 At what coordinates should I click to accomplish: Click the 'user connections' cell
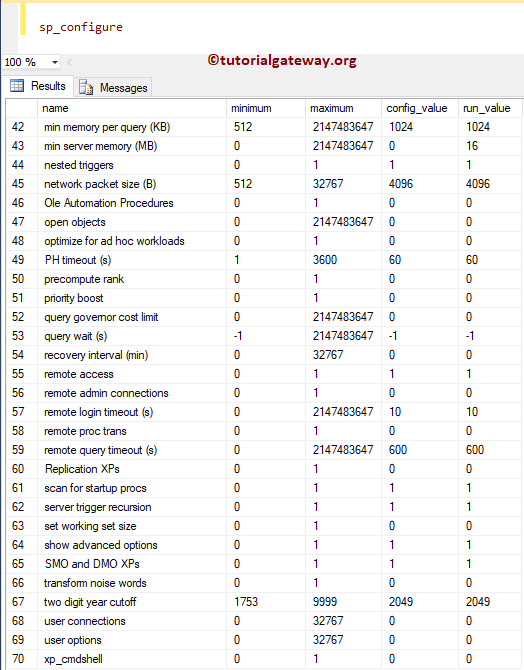pyautogui.click(x=132, y=621)
